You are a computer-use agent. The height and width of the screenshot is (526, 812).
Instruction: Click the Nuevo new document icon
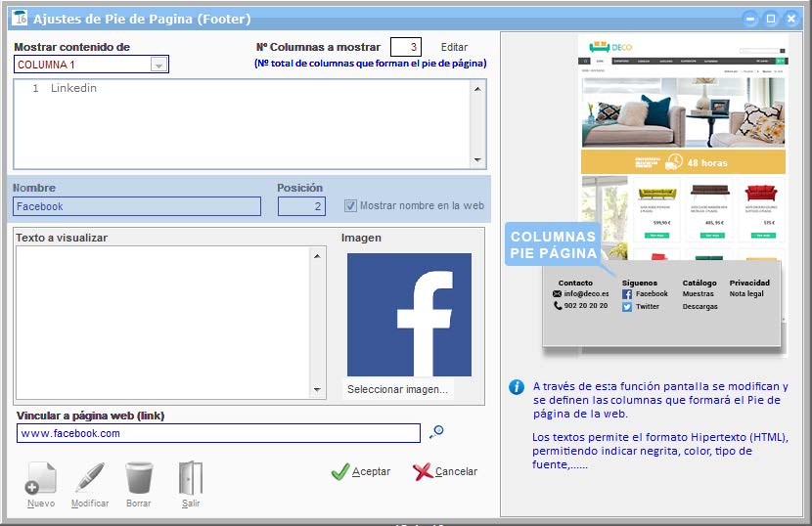tap(40, 478)
